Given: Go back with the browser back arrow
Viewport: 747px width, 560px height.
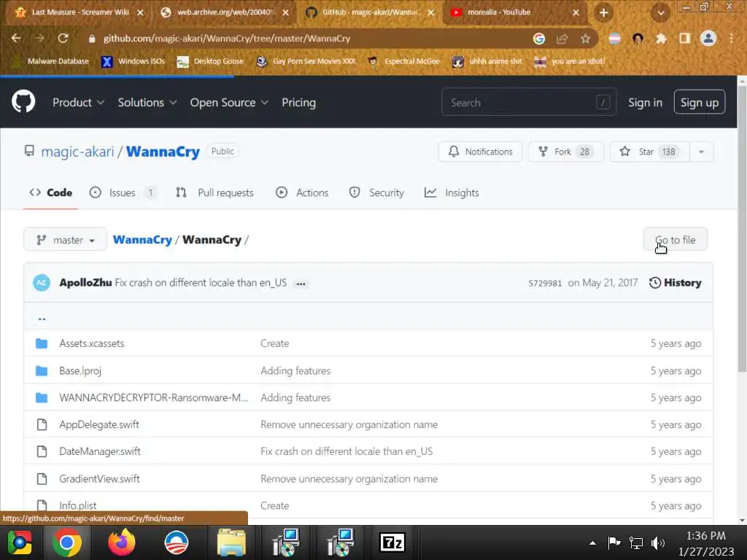Looking at the screenshot, I should click(16, 38).
